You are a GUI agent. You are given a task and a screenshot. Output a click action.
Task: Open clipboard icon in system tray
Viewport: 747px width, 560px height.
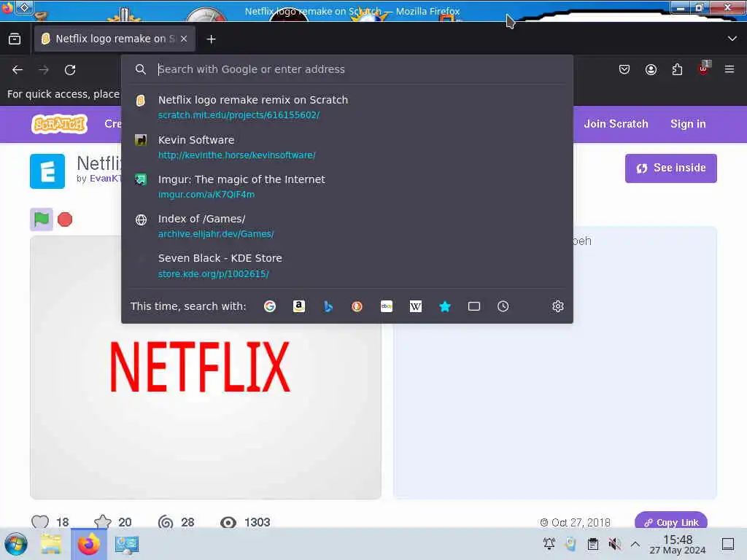[x=592, y=544]
